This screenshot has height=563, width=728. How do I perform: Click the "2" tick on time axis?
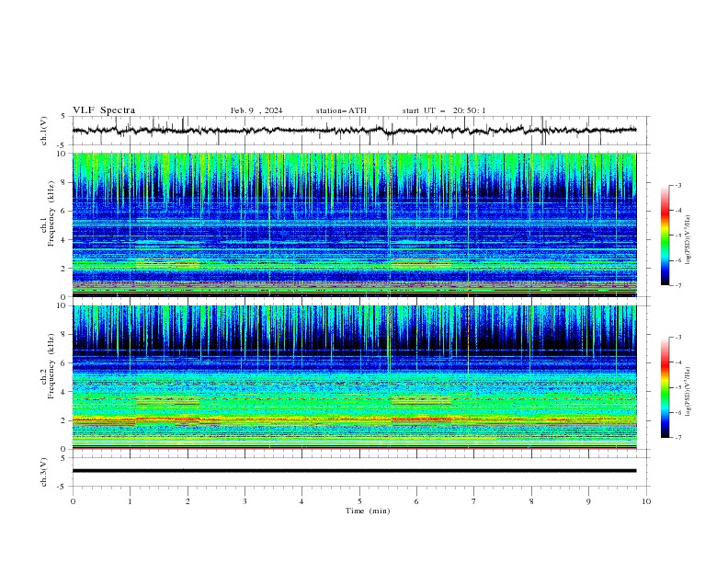188,501
